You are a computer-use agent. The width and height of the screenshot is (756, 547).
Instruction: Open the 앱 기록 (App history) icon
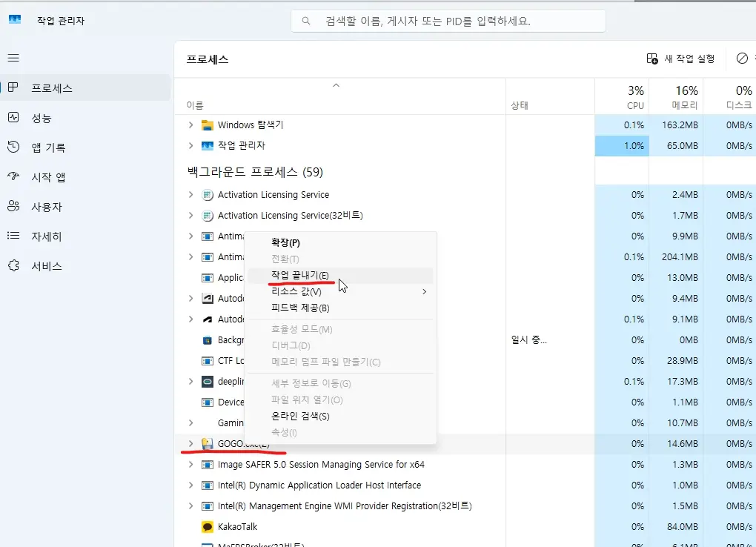pyautogui.click(x=13, y=147)
